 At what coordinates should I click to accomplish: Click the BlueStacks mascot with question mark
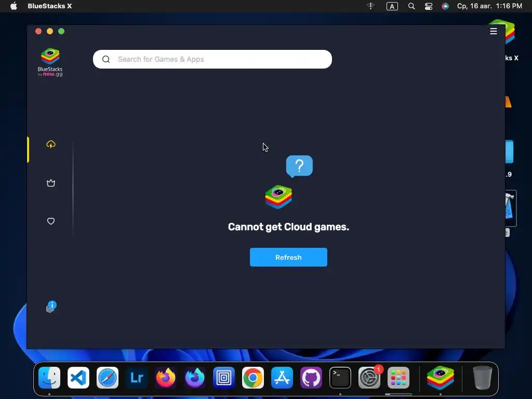click(x=289, y=182)
